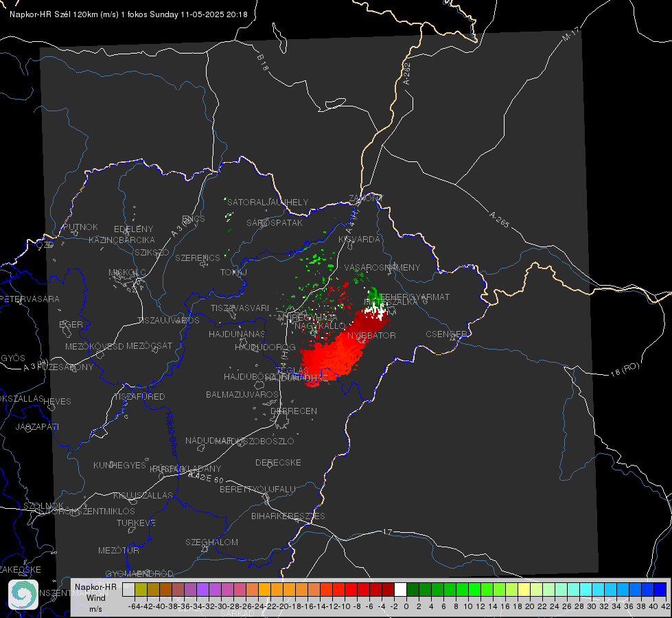Image resolution: width=672 pixels, height=618 pixels.
Task: Select the white swatch between -2 and 0
Action: point(400,589)
